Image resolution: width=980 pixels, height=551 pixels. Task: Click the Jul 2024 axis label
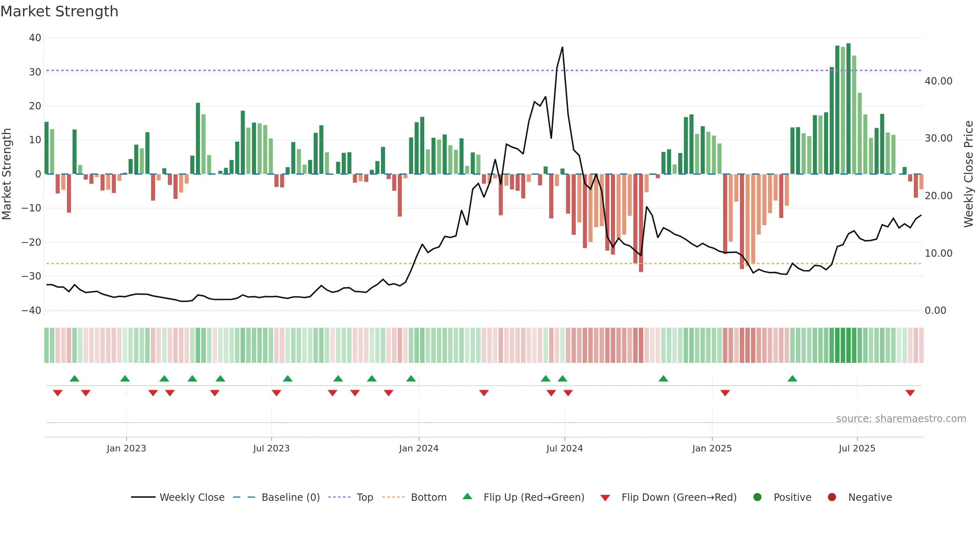pyautogui.click(x=565, y=448)
